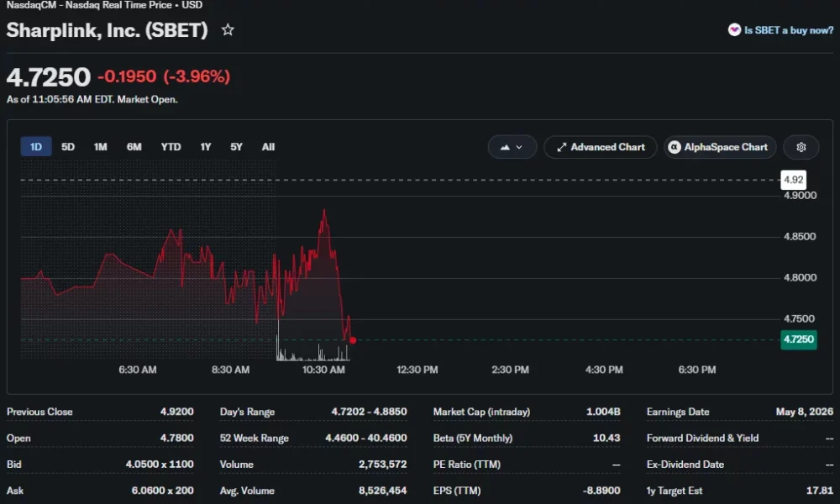Click the Sharplink, Inc. (SBET) title
The width and height of the screenshot is (840, 504).
pyautogui.click(x=108, y=30)
